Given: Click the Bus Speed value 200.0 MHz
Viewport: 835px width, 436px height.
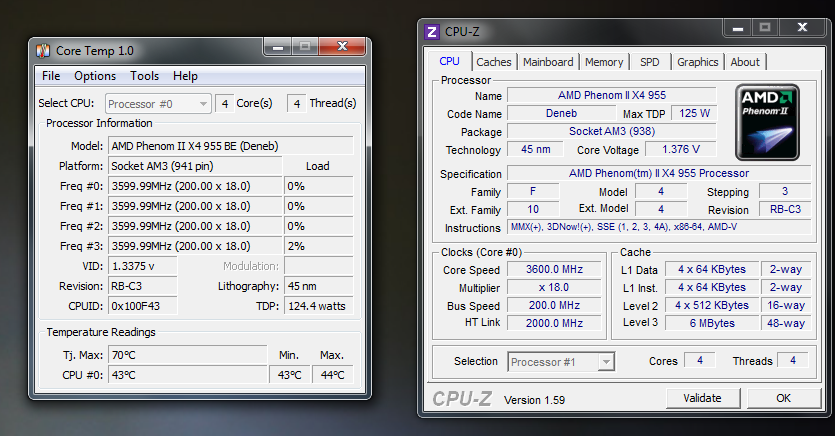Looking at the screenshot, I should click(x=554, y=306).
